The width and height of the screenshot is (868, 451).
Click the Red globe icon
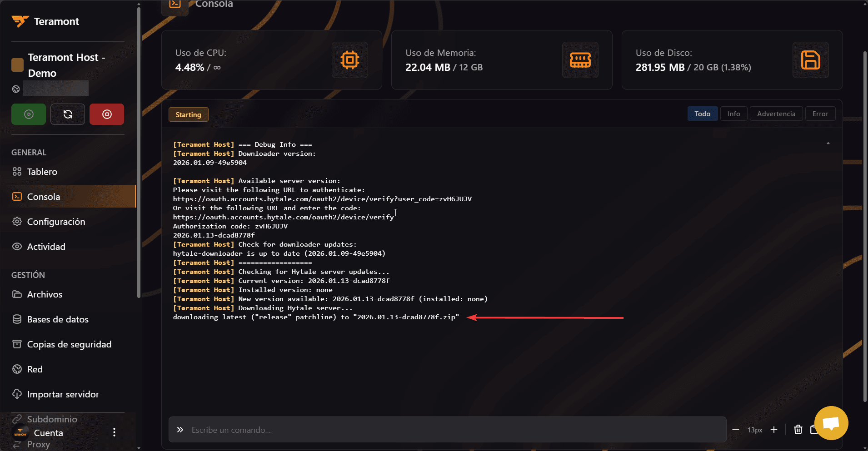[17, 369]
